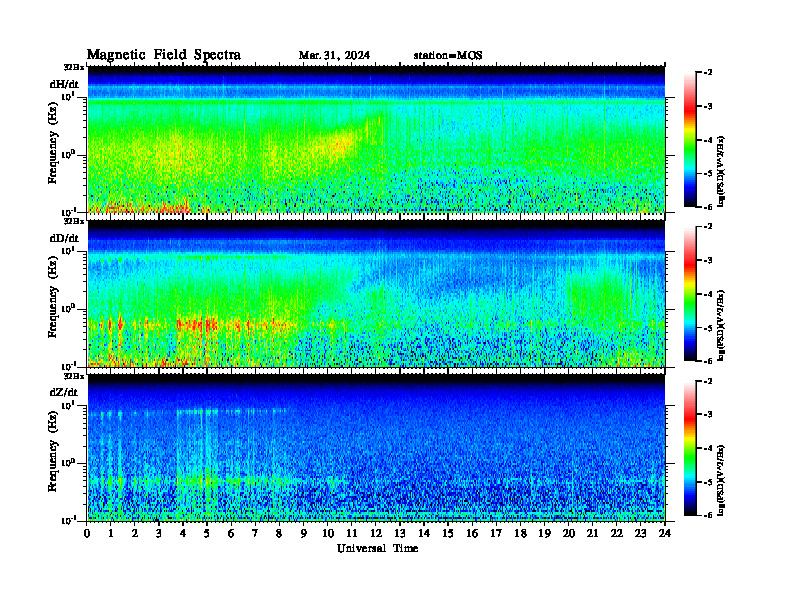Click the dZ/dt panel color bar
Image resolution: width=792 pixels, height=612 pixels.
690,448
